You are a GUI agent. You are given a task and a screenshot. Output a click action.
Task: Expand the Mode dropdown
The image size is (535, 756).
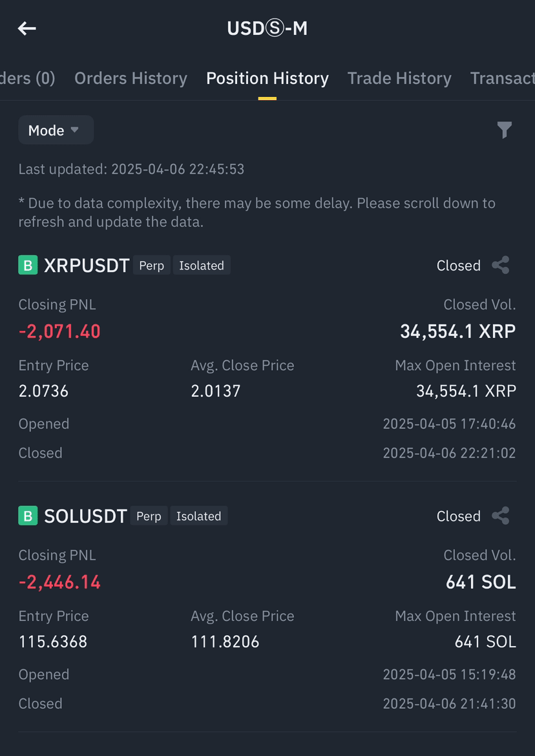tap(56, 130)
